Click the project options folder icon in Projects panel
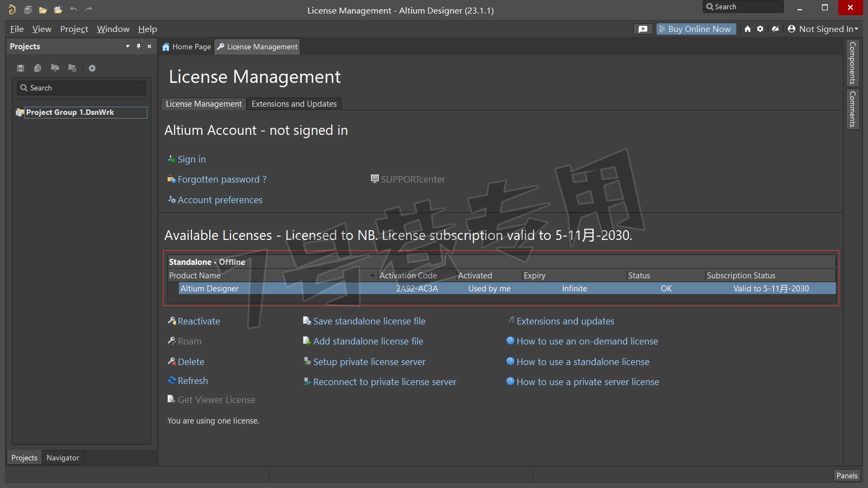This screenshot has width=868, height=488. (72, 68)
